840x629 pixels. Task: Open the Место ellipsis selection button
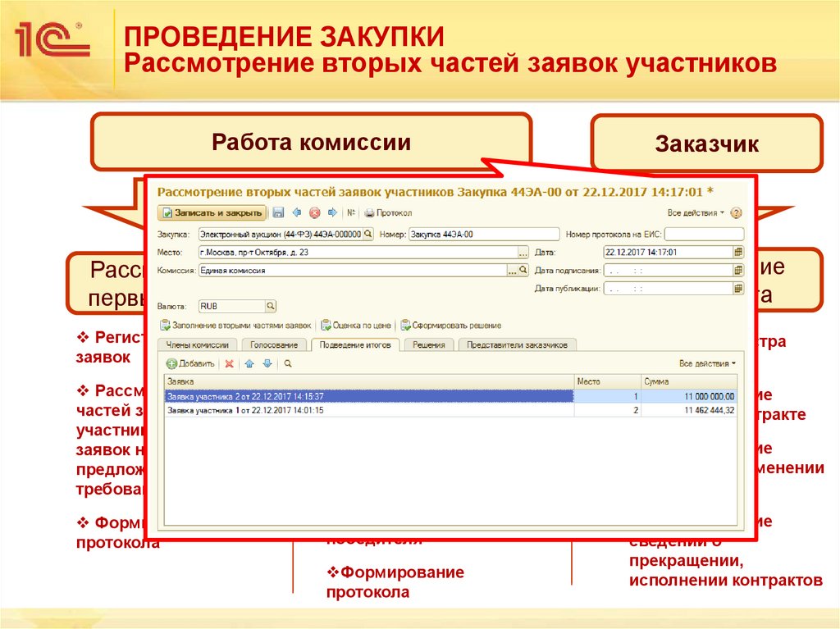click(523, 253)
